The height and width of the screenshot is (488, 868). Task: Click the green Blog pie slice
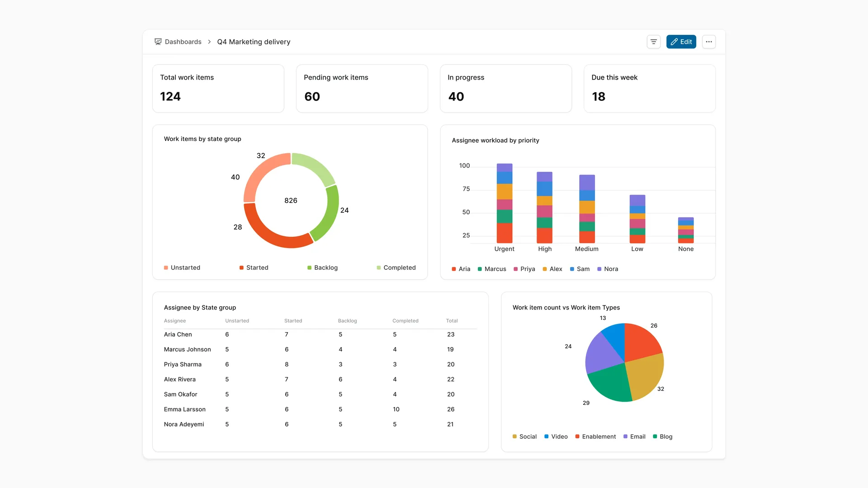click(x=611, y=383)
